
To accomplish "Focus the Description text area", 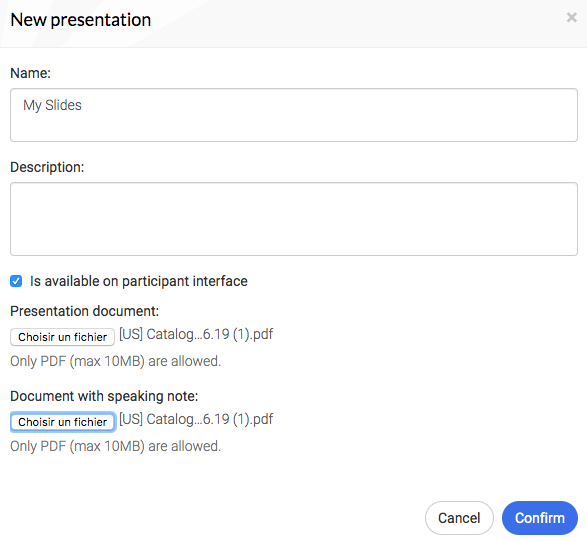I will point(294,219).
